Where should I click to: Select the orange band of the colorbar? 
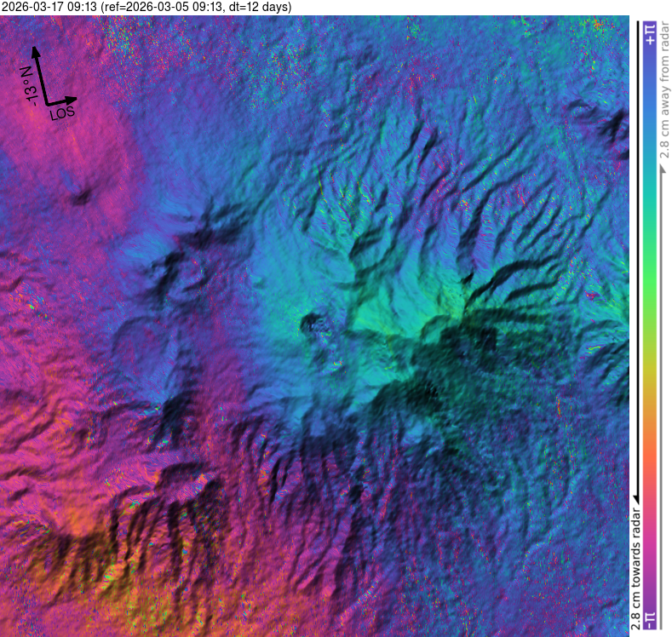649,451
